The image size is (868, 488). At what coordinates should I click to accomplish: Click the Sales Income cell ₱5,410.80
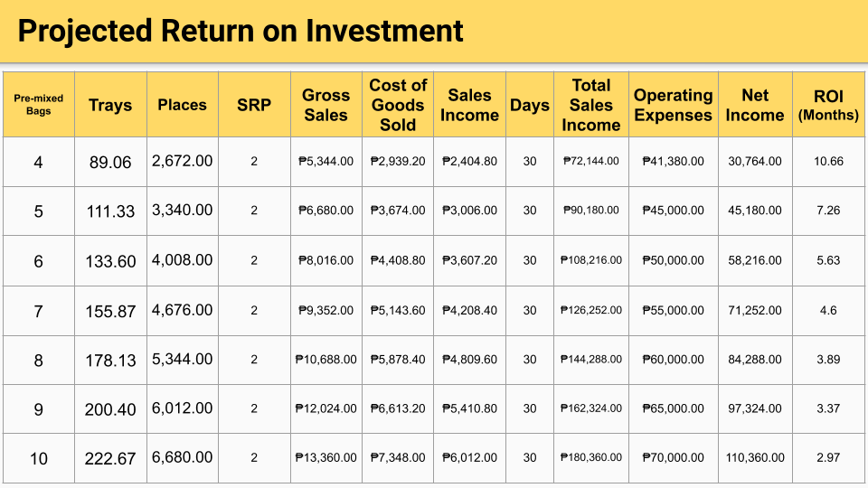469,408
